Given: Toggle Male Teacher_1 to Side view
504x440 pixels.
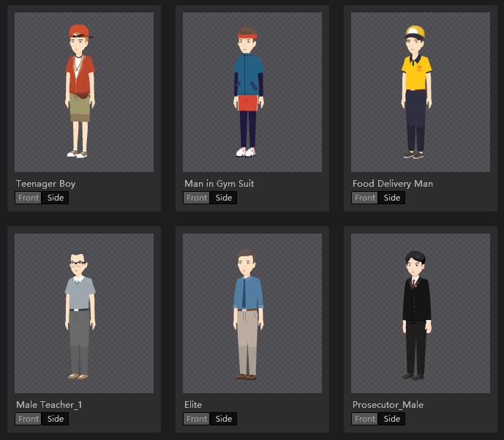Looking at the screenshot, I should point(56,419).
